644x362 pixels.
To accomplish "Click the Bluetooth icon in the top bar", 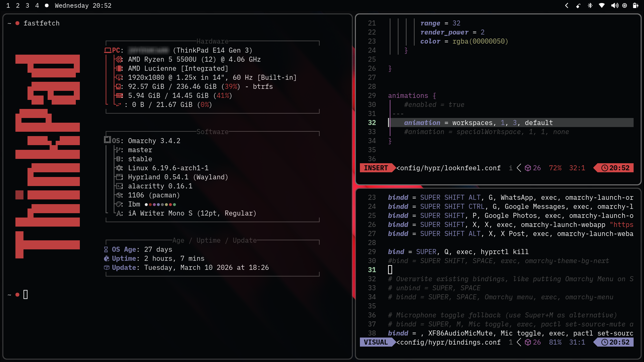I will click(590, 5).
